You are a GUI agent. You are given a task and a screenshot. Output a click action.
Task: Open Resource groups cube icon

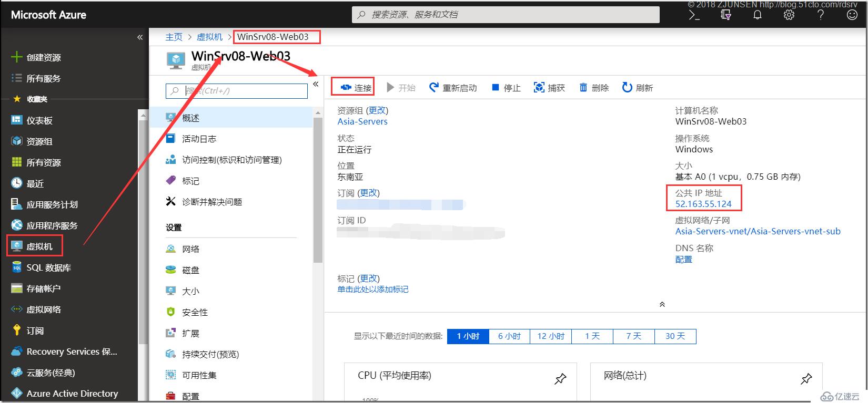pos(17,141)
